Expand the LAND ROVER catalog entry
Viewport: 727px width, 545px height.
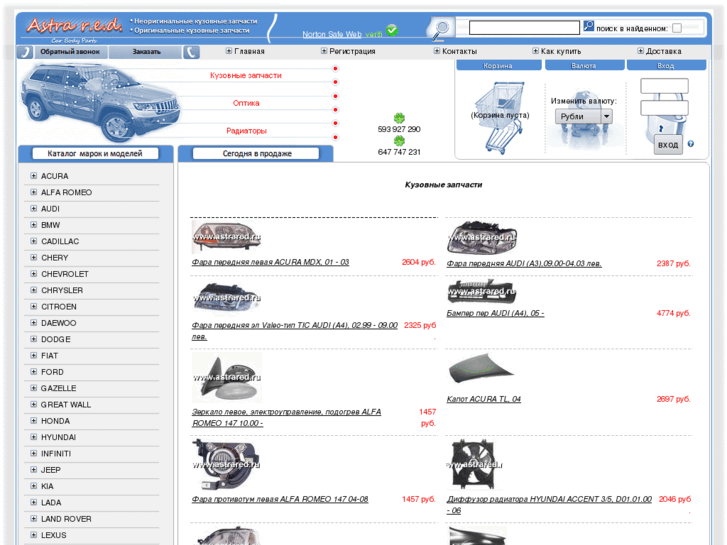tap(33, 519)
